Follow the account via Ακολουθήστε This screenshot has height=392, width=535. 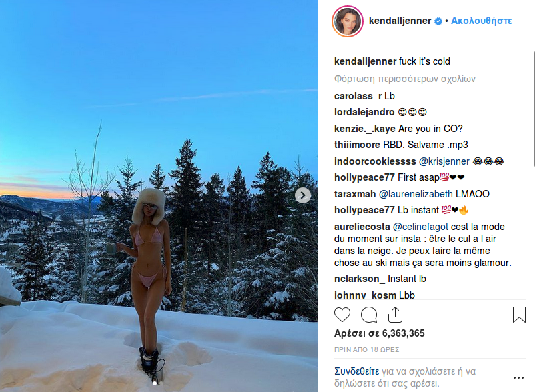[x=482, y=21]
